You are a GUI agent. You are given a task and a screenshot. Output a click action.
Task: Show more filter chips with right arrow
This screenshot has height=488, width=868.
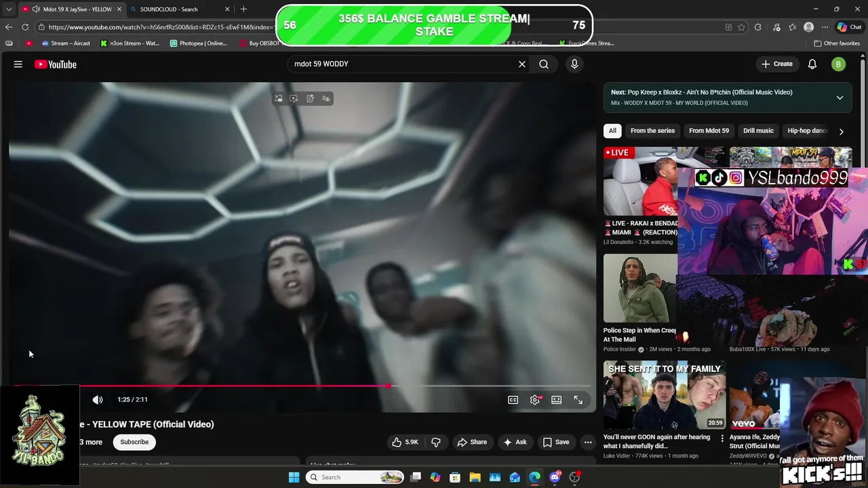841,131
